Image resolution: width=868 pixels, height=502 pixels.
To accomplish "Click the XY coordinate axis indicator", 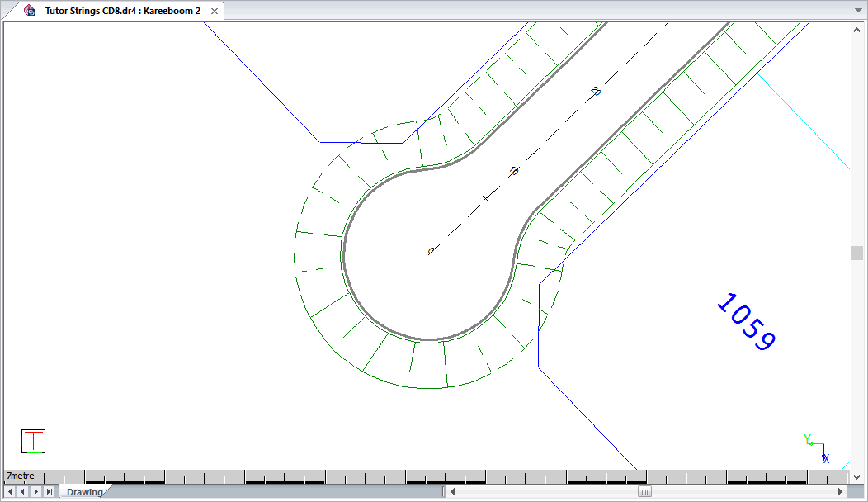I will pos(815,448).
